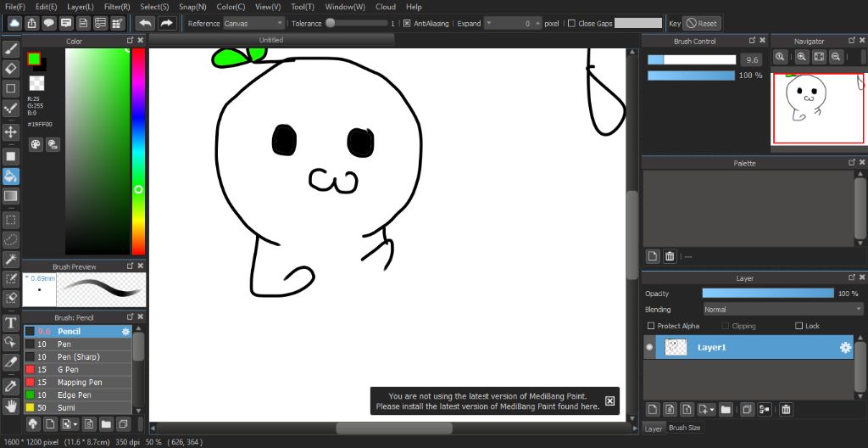Select the Gradient tool
Screen dimensions: 868x448
[x=11, y=196]
